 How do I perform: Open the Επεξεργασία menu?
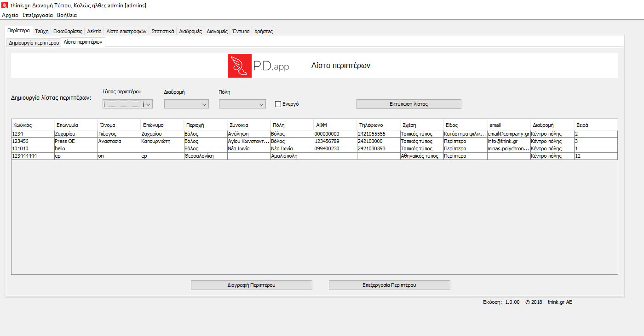pyautogui.click(x=38, y=15)
